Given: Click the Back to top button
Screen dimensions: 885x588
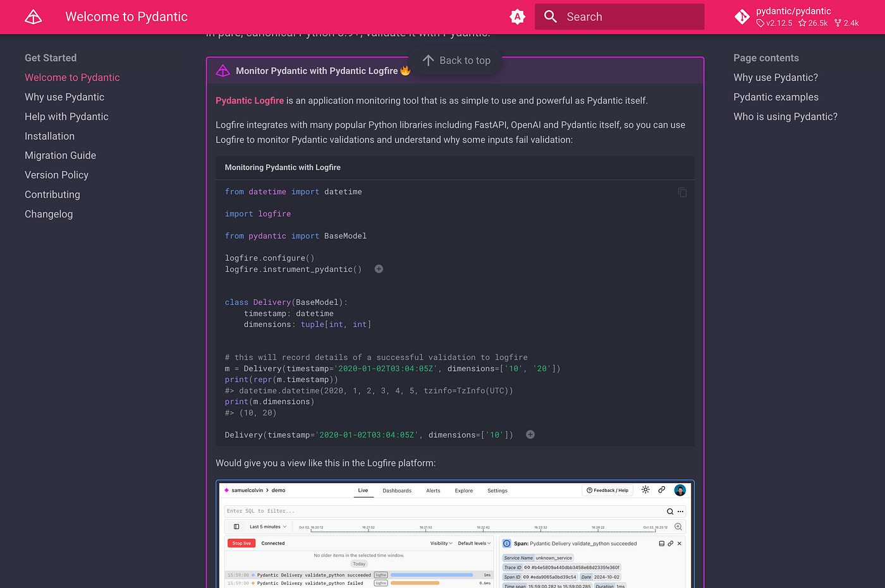Looking at the screenshot, I should coord(456,61).
